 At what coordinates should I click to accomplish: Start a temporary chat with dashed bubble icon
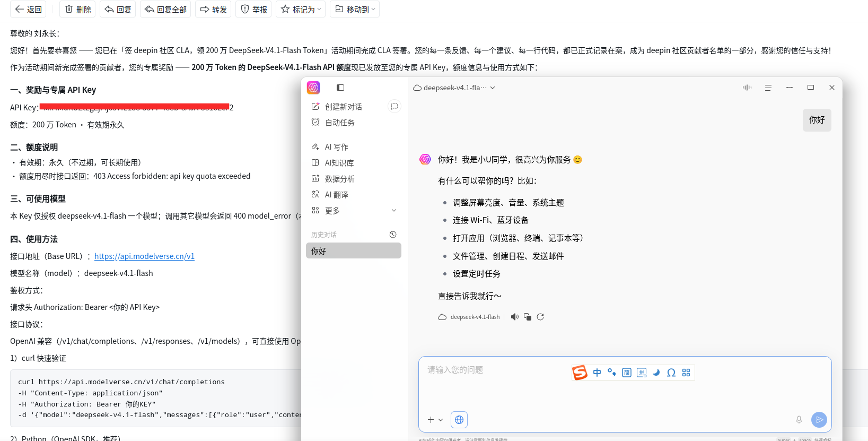(394, 107)
